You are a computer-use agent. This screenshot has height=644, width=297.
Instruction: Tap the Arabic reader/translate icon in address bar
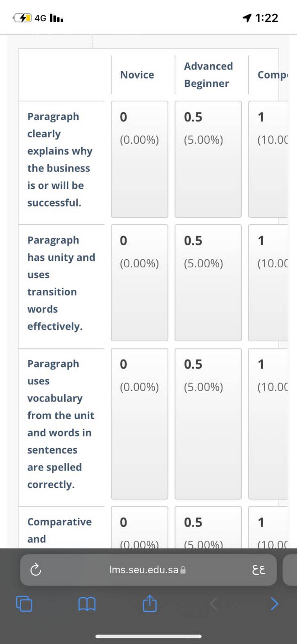click(258, 570)
